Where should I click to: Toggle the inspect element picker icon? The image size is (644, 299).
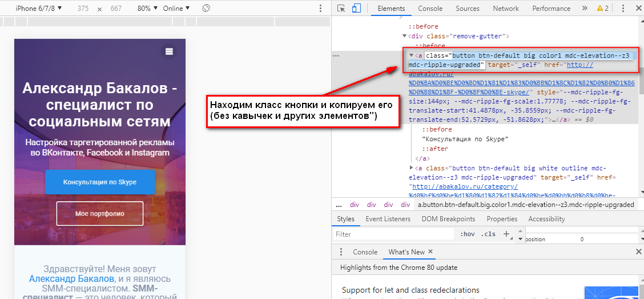click(x=340, y=8)
